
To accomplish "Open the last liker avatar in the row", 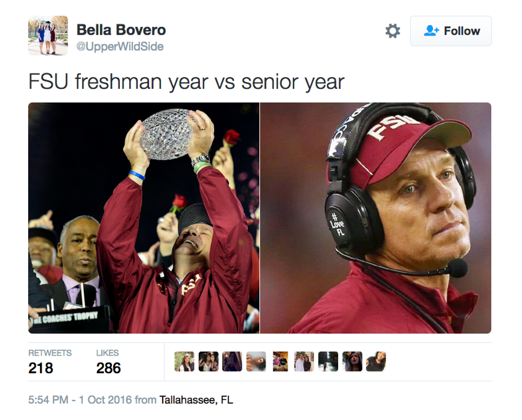I will [376, 361].
